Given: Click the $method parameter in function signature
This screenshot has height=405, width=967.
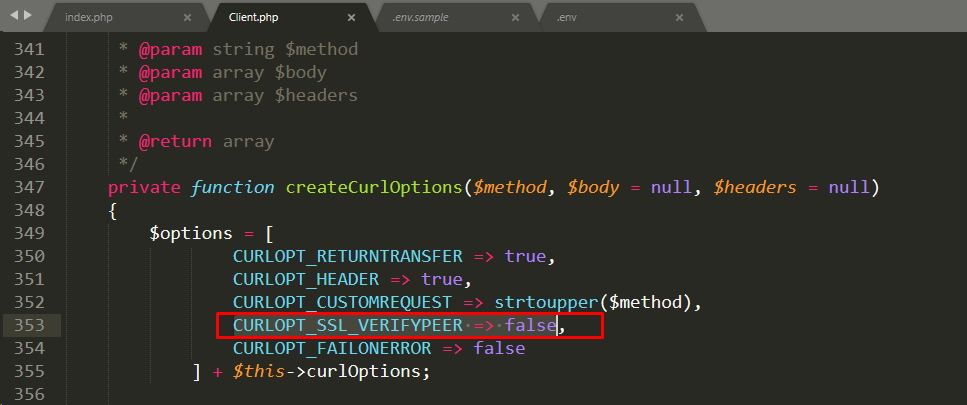Looking at the screenshot, I should (x=509, y=187).
